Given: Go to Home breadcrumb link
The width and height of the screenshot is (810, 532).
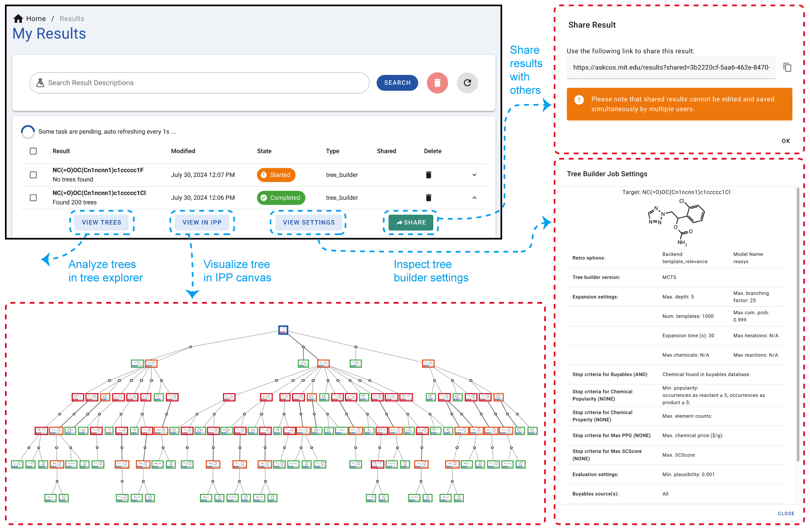Looking at the screenshot, I should click(x=36, y=19).
